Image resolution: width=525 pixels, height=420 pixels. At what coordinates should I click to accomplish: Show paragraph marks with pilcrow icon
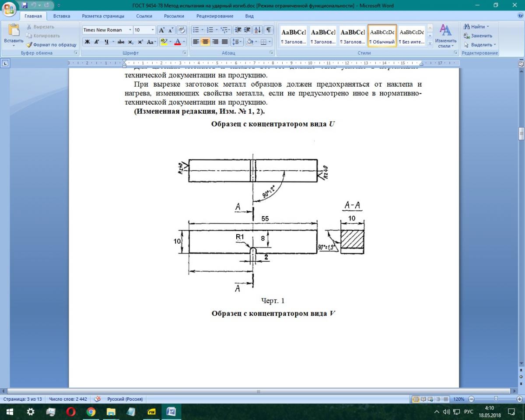[268, 30]
